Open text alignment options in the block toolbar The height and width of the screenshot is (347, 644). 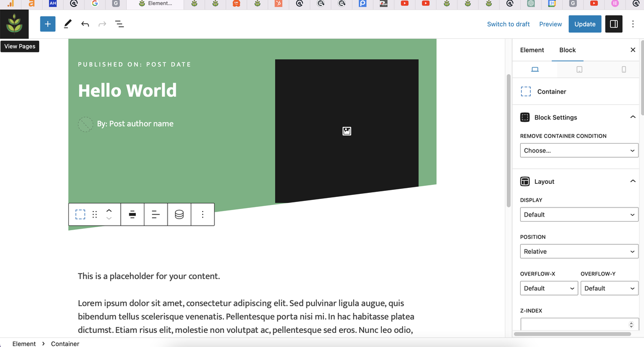coord(156,215)
